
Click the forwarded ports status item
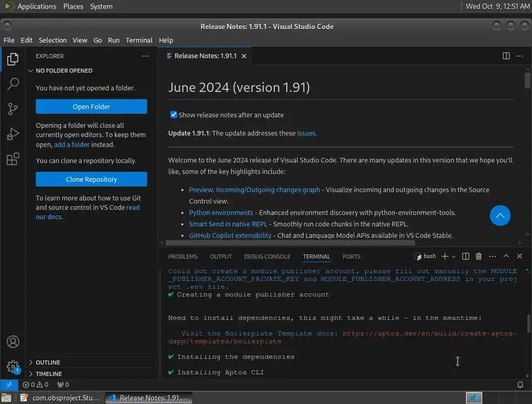63,384
